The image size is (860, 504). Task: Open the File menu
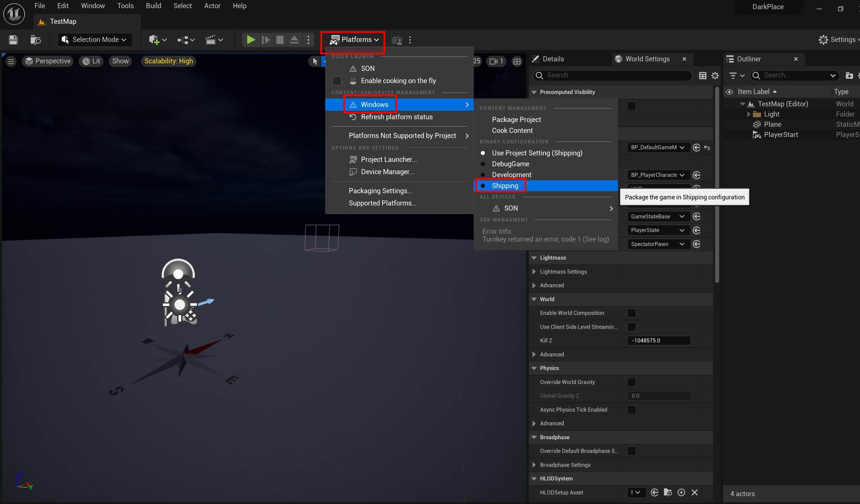click(40, 6)
